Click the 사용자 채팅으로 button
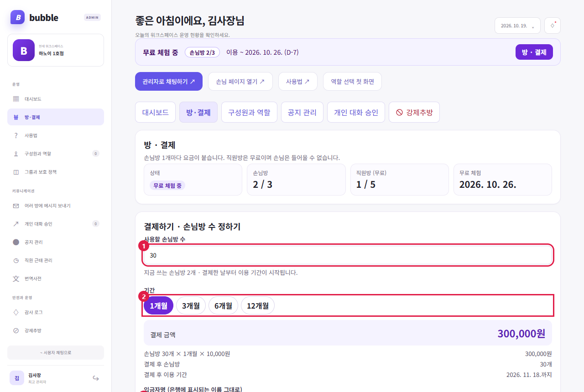584x392 pixels. coord(56,352)
